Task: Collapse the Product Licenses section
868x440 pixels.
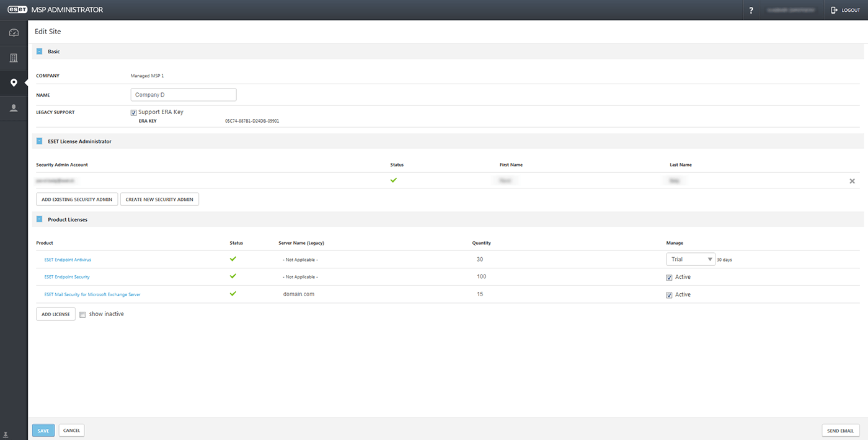Action: click(40, 219)
